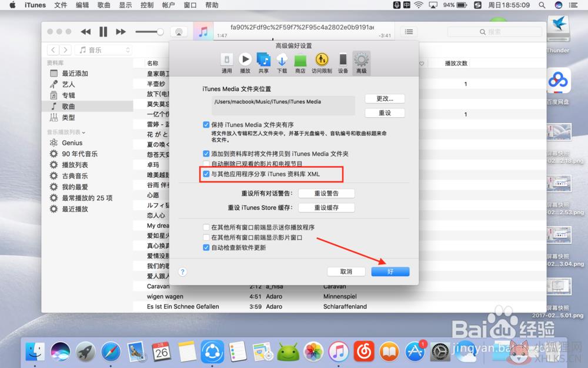The width and height of the screenshot is (588, 368).
Task: Enable 在其他所有窗口前端显示影片窗口 checkbox
Action: (x=206, y=237)
